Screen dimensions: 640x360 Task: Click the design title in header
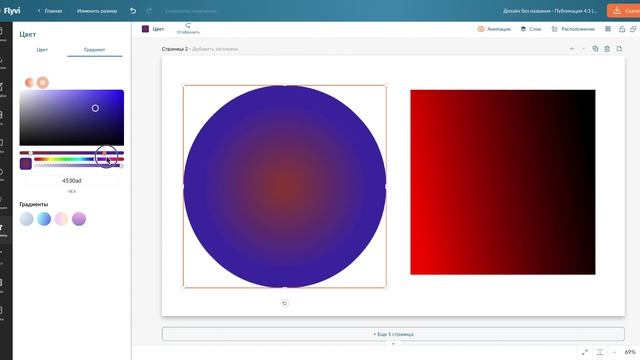coord(550,11)
